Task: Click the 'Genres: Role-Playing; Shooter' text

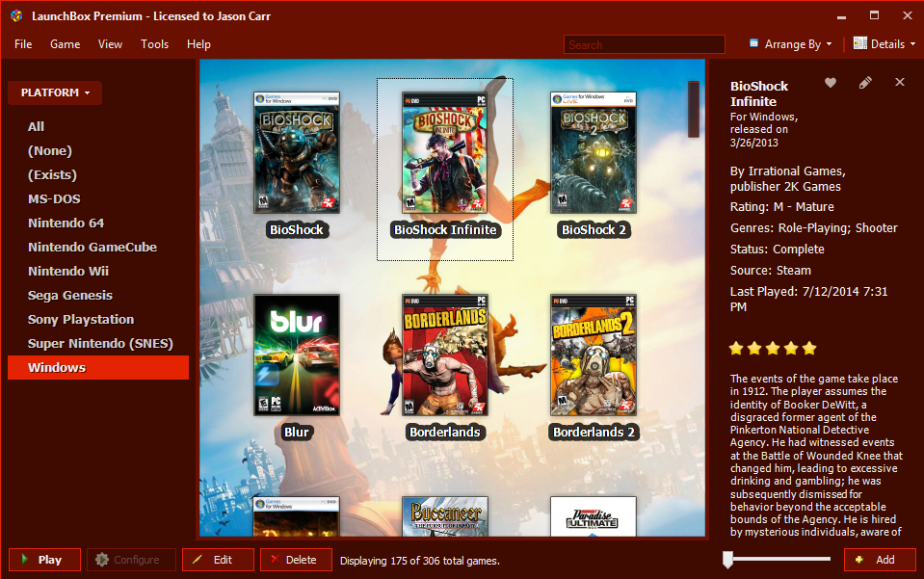Action: point(814,228)
